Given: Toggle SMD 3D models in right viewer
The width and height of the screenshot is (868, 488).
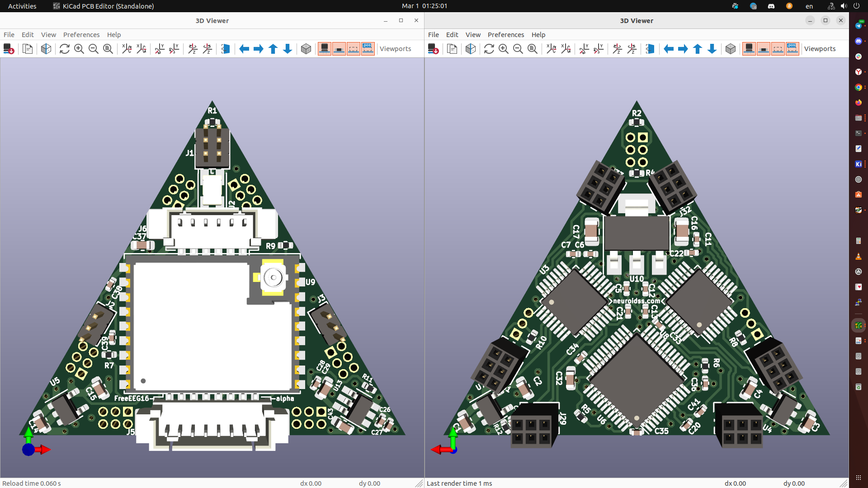Looking at the screenshot, I should [x=764, y=49].
